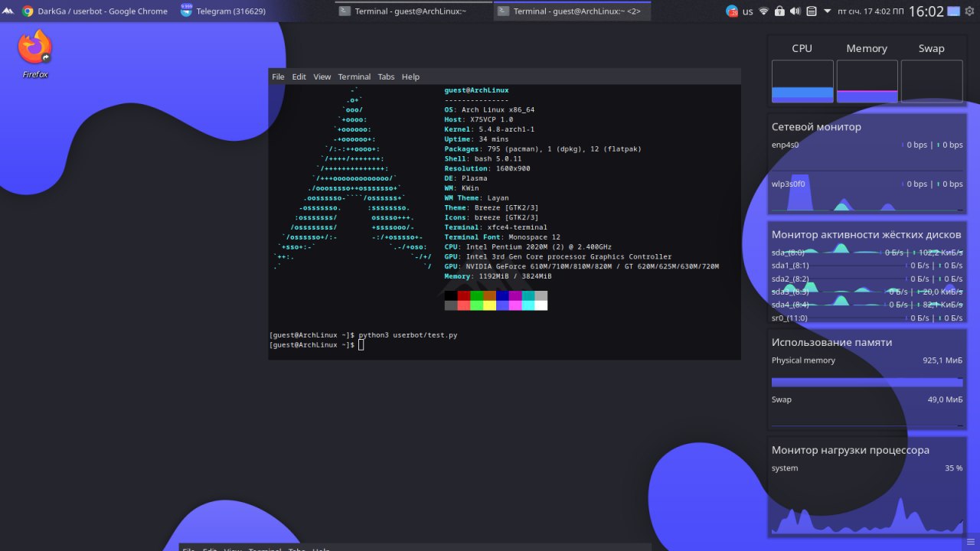Click the Swap usage graph widget
Screen dimensions: 980x551
point(932,81)
